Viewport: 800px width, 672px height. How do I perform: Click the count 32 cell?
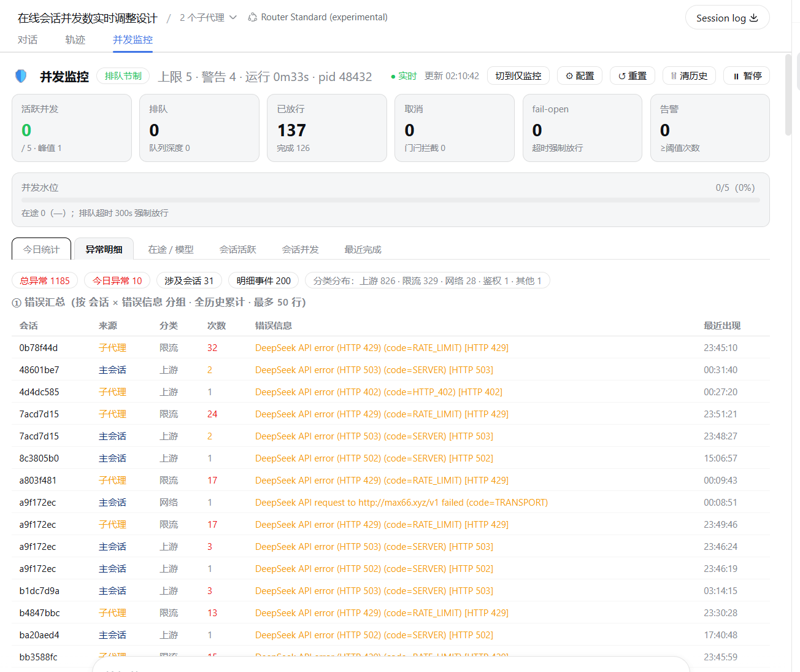[x=212, y=348]
